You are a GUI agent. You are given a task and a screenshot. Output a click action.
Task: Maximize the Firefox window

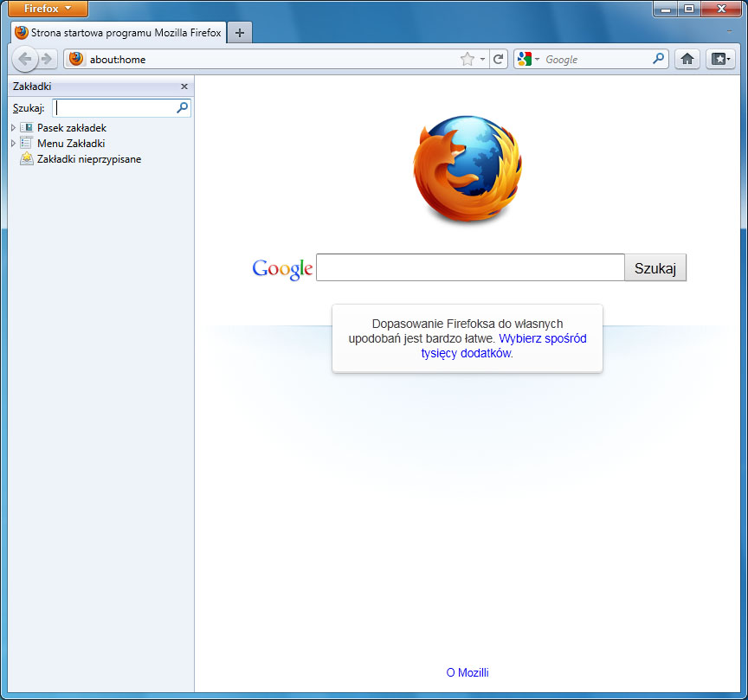click(x=689, y=9)
